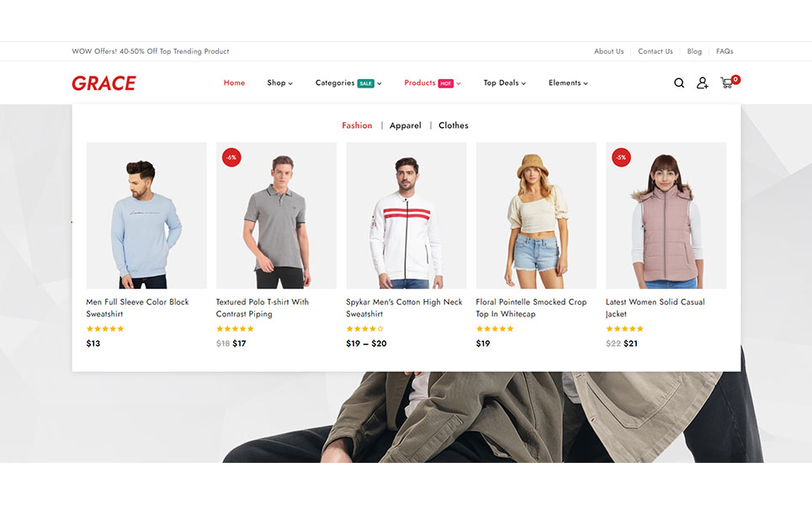Open the search magnifier icon
This screenshot has height=505, width=812.
[x=679, y=83]
